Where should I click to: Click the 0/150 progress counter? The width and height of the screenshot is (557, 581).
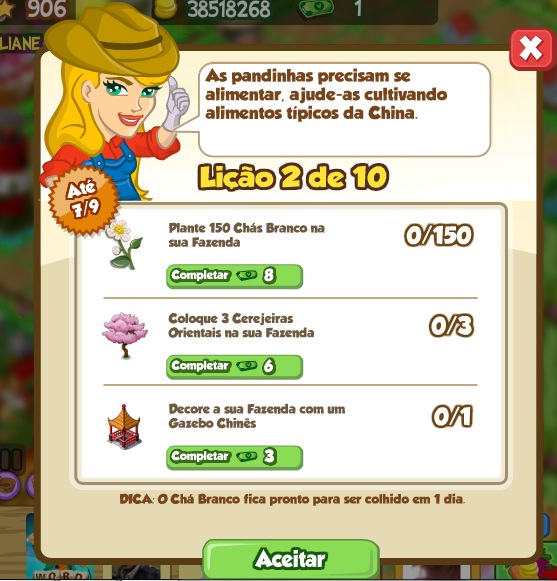[x=439, y=235]
